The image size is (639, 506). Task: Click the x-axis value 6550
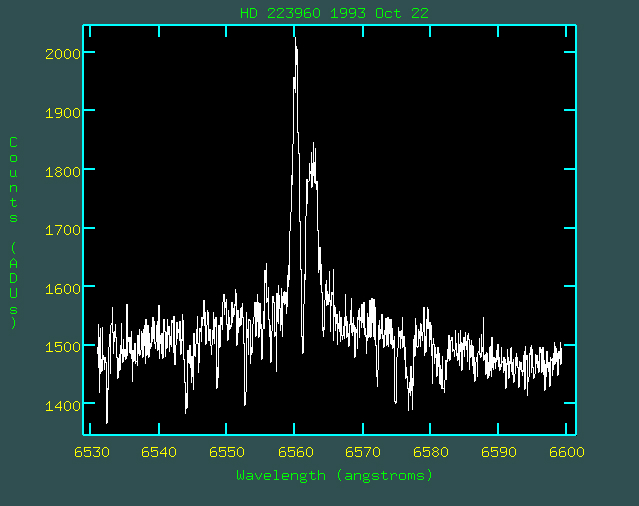tap(227, 452)
